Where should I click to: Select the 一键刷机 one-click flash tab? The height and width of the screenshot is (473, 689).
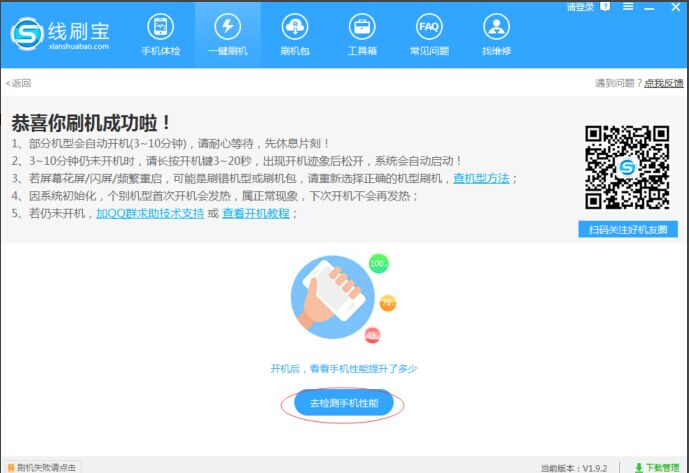(x=227, y=34)
